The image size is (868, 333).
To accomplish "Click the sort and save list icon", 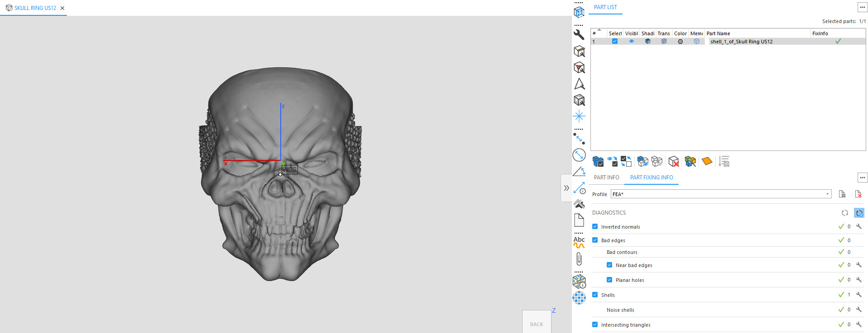I will point(724,161).
